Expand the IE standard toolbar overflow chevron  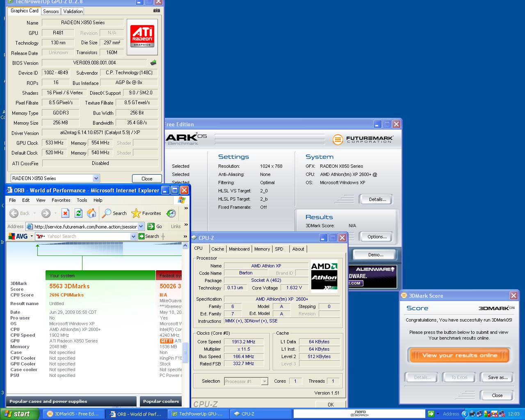click(x=186, y=208)
